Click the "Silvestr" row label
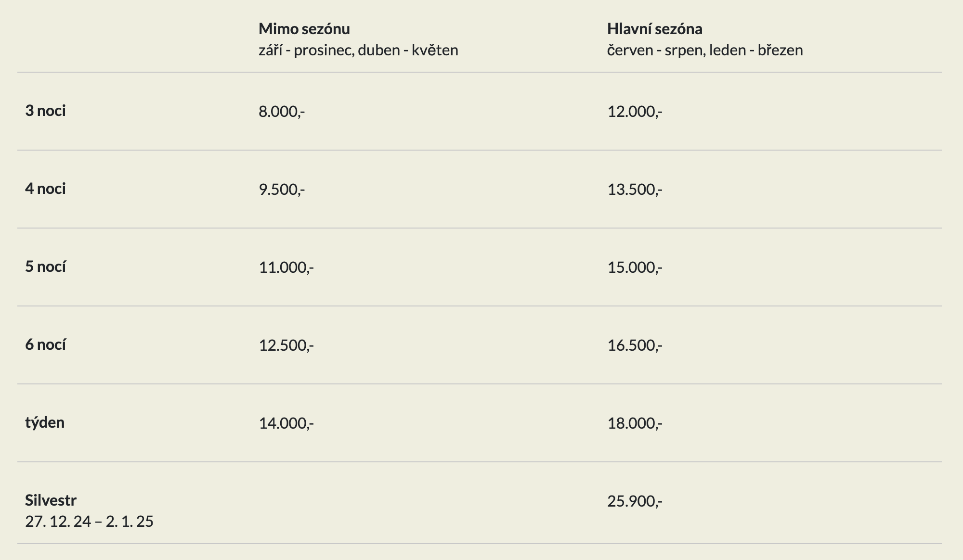 click(51, 500)
